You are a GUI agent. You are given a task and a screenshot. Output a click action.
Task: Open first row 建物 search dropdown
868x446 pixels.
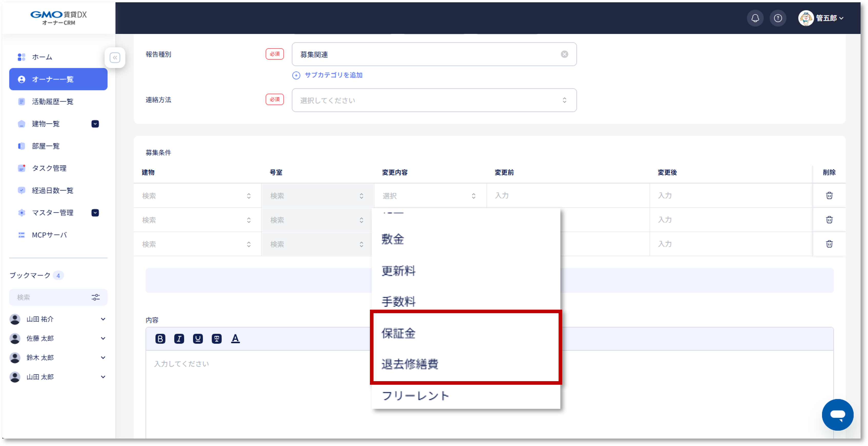tap(197, 196)
